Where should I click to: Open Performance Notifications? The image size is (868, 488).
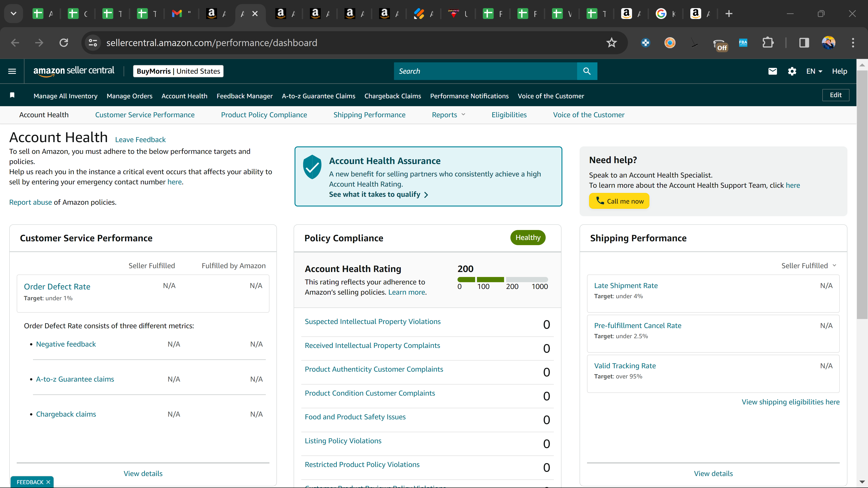tap(469, 96)
